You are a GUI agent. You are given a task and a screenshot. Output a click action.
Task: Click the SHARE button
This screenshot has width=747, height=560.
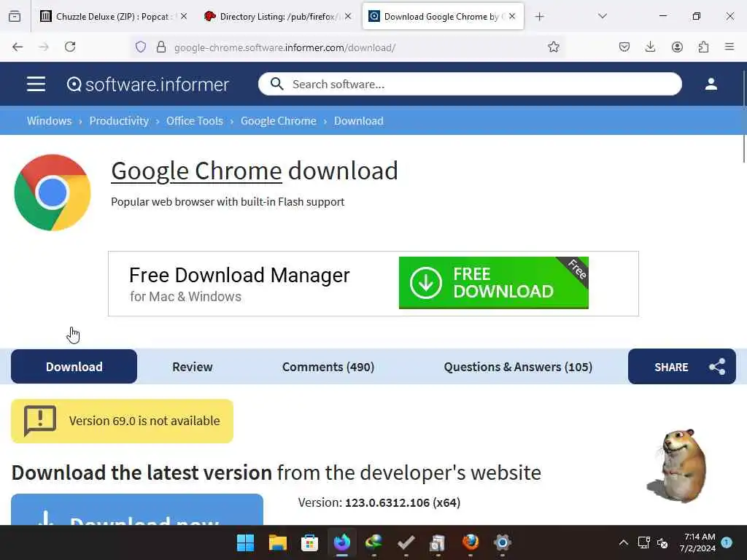pos(682,367)
